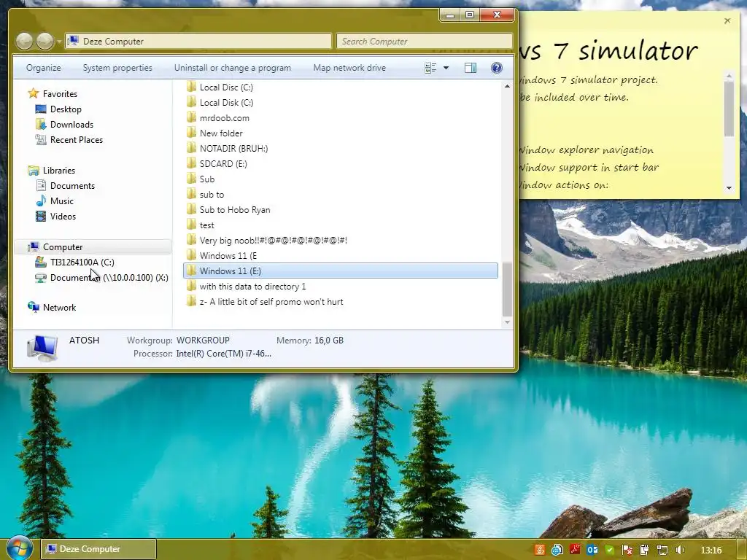The height and width of the screenshot is (560, 747).
Task: Click the 13:16 taskbar clock
Action: (711, 550)
